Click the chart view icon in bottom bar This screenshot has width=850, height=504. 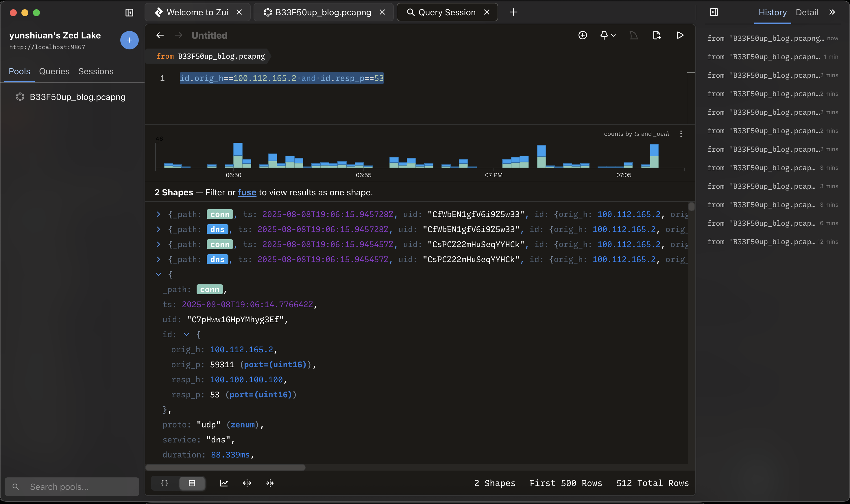(223, 483)
